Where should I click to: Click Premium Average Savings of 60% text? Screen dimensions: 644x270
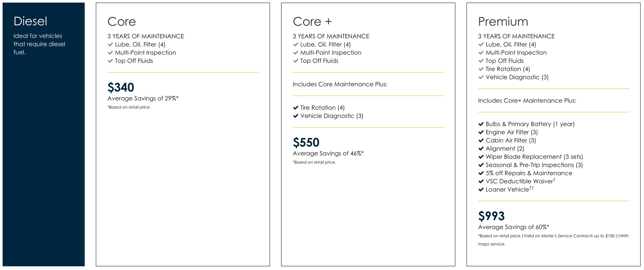click(514, 227)
